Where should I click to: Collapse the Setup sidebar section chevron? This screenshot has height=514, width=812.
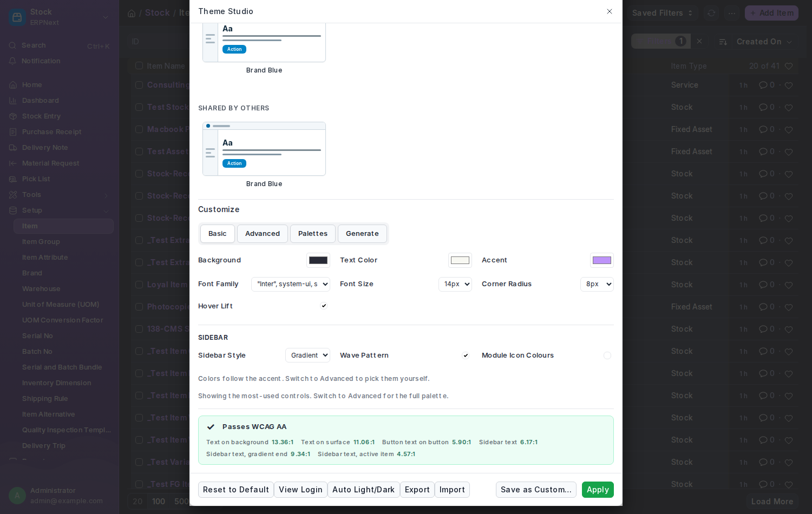click(106, 211)
